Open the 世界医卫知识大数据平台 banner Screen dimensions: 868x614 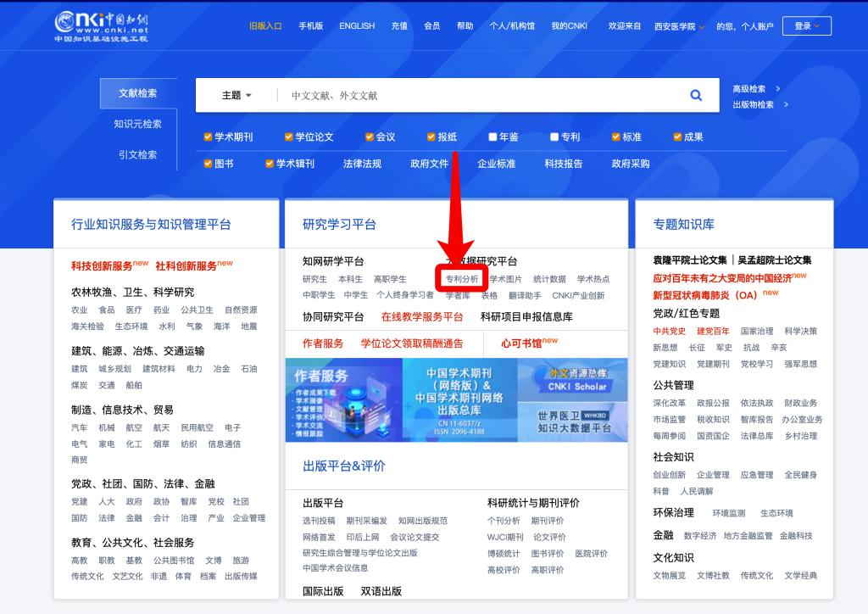[572, 421]
